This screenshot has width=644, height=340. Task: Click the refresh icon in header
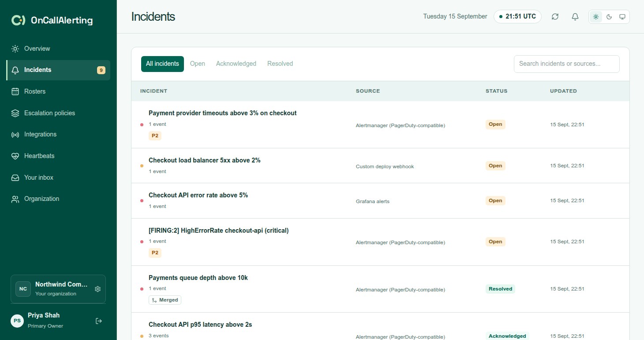(555, 17)
